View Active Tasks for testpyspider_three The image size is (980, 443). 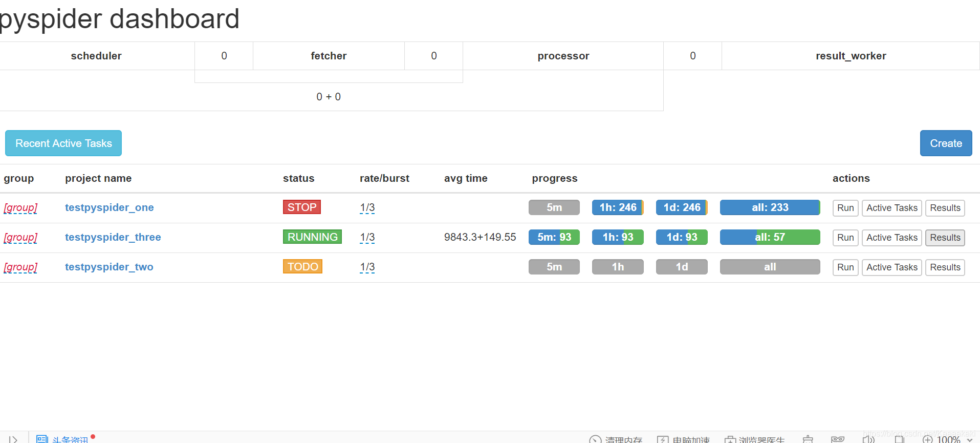click(892, 238)
